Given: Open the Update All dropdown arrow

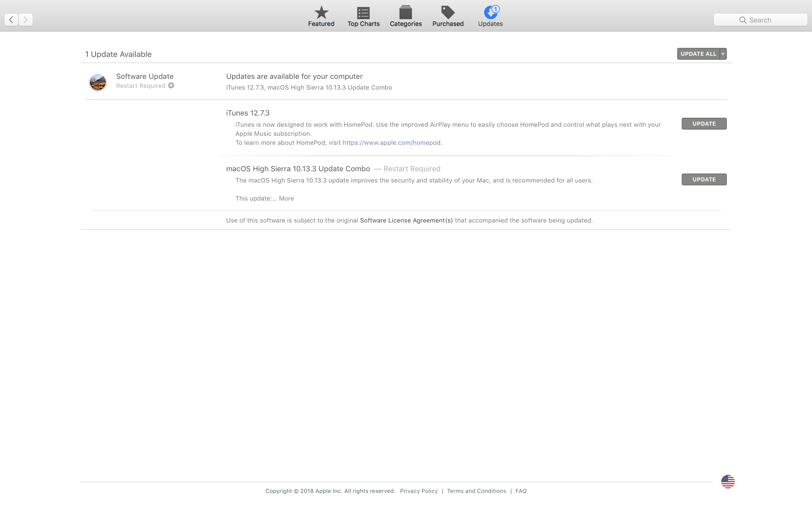Looking at the screenshot, I should [723, 54].
